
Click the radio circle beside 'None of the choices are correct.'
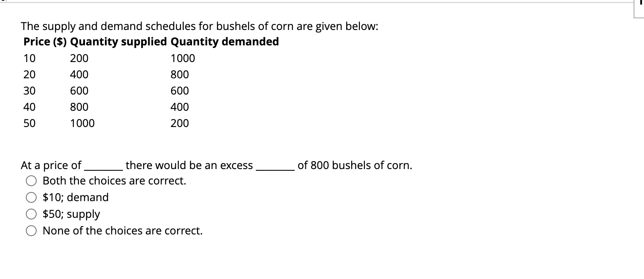pyautogui.click(x=31, y=230)
